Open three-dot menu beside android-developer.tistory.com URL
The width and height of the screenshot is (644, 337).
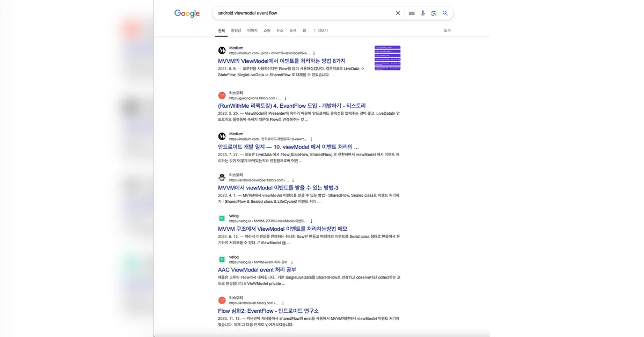pos(293,180)
